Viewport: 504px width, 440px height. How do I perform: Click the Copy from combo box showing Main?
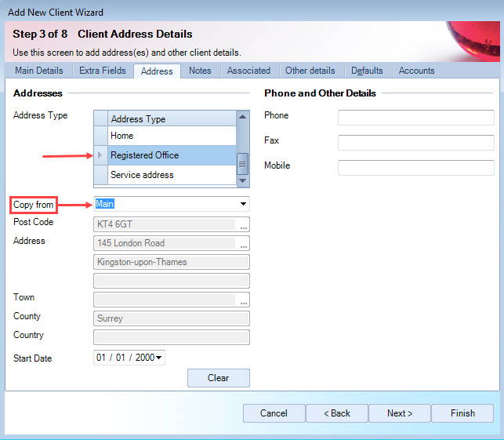pos(172,204)
